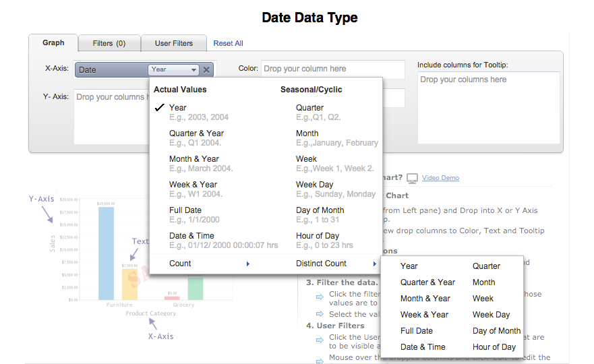Select Month & Year under Actual Values
This screenshot has width=594, height=364.
point(194,159)
